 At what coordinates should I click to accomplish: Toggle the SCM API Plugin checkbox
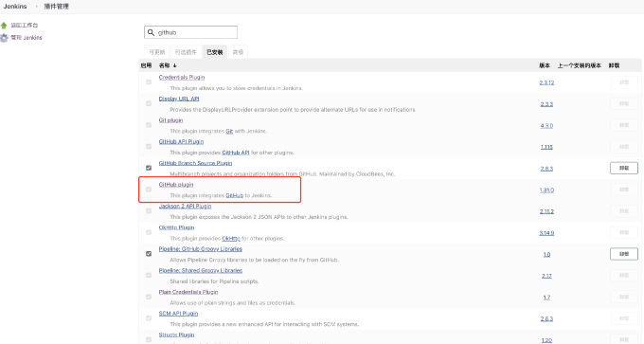tap(149, 318)
